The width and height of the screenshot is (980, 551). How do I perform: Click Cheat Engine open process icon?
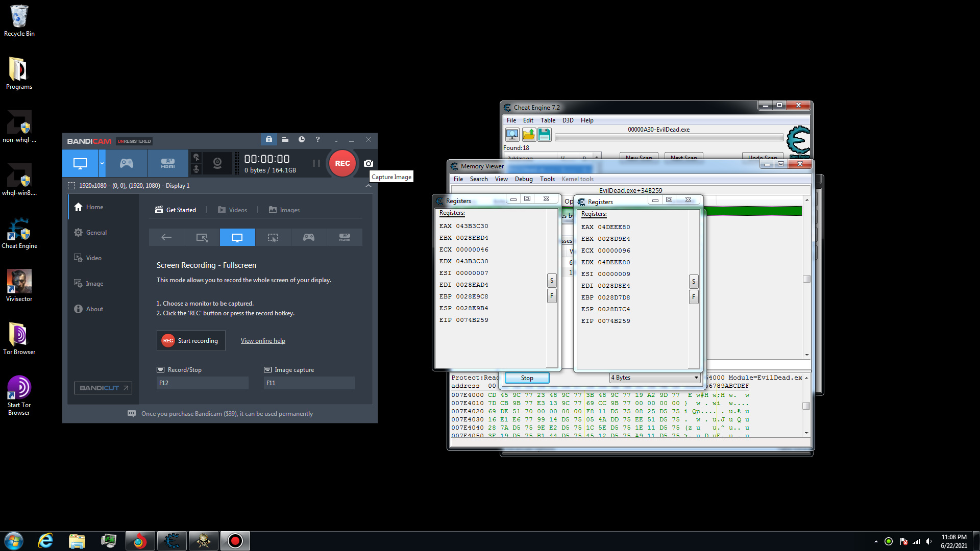pos(512,135)
